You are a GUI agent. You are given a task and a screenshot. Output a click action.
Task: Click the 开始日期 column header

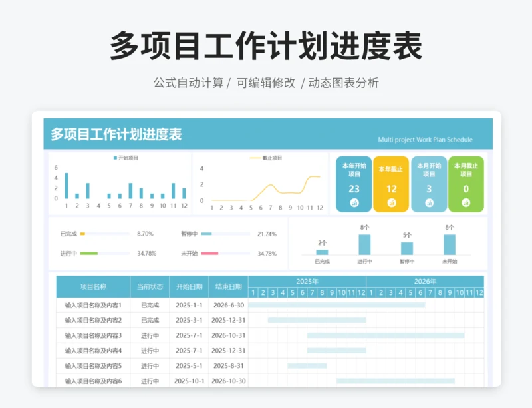tap(189, 287)
